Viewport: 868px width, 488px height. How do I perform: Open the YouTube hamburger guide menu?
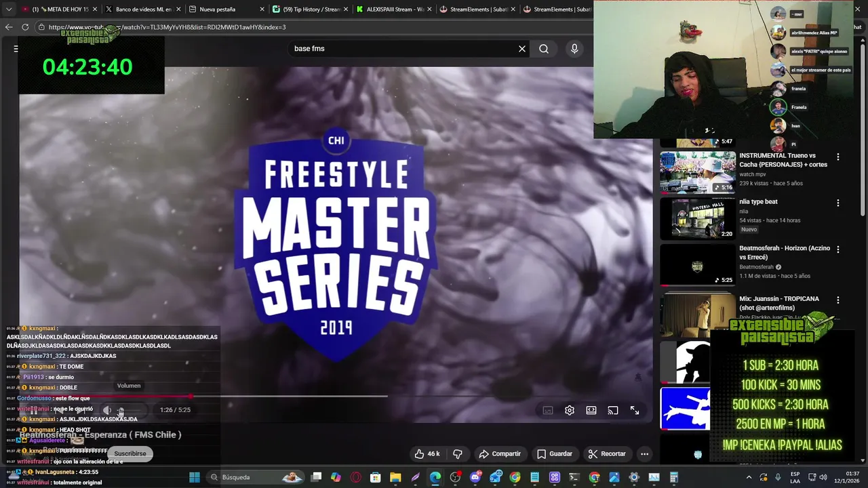point(16,49)
